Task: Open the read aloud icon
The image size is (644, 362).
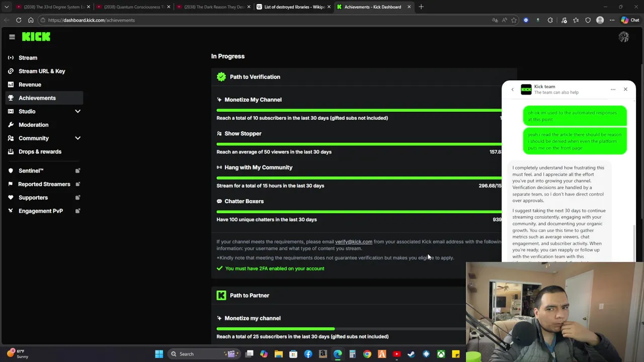Action: [504, 20]
